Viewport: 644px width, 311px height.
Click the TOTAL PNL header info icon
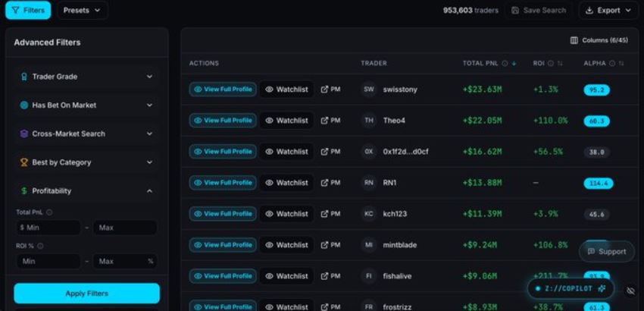coord(505,64)
